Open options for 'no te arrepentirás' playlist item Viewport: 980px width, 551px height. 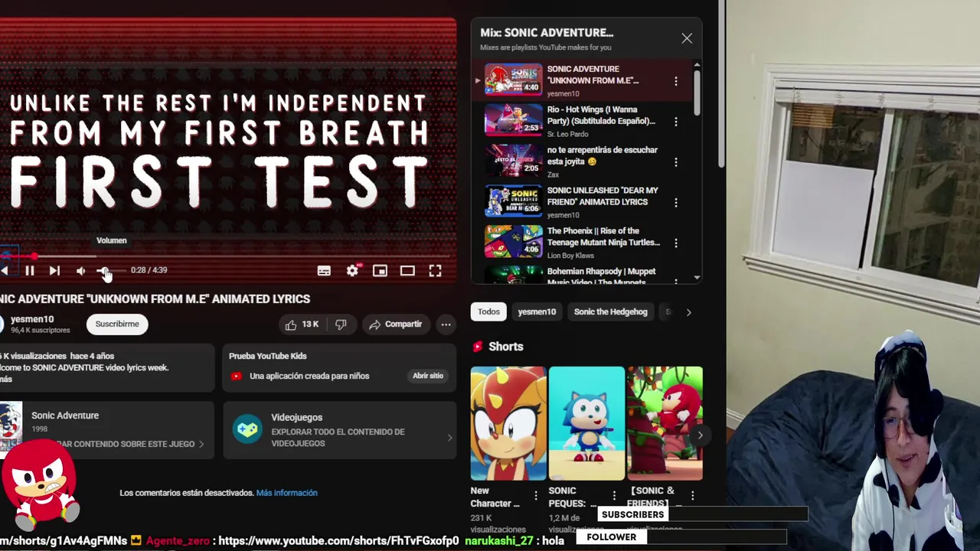pyautogui.click(x=675, y=162)
